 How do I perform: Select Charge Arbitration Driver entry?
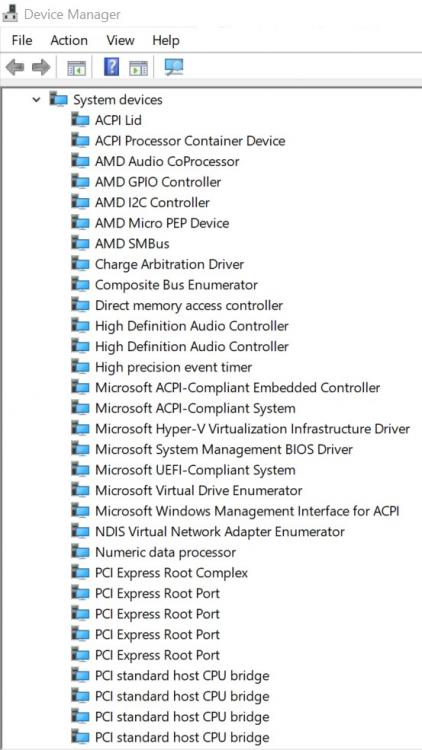coord(169,264)
